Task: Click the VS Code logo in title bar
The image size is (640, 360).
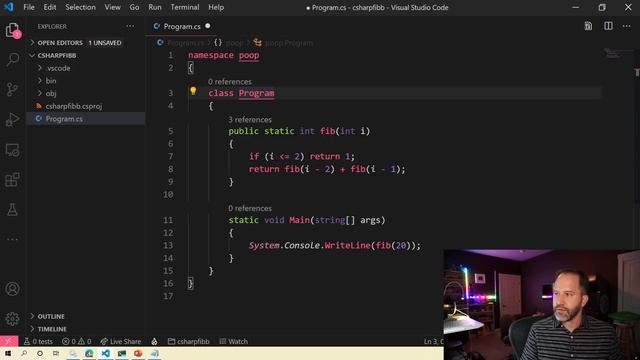Action: [9, 7]
